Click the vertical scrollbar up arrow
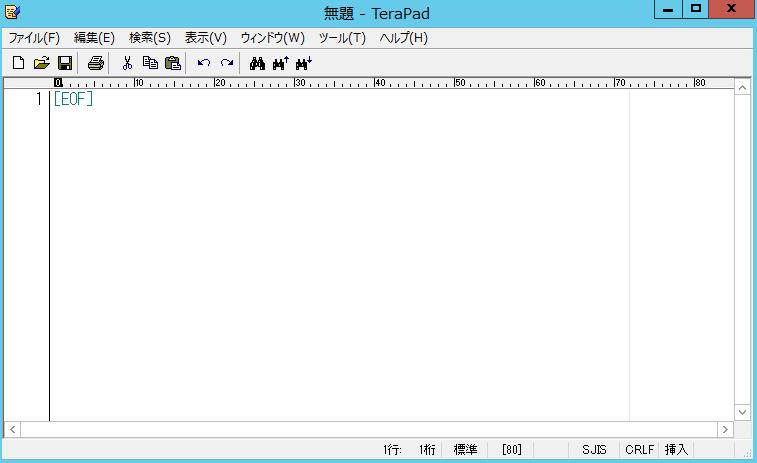Screen dimensions: 757x463 click(742, 87)
